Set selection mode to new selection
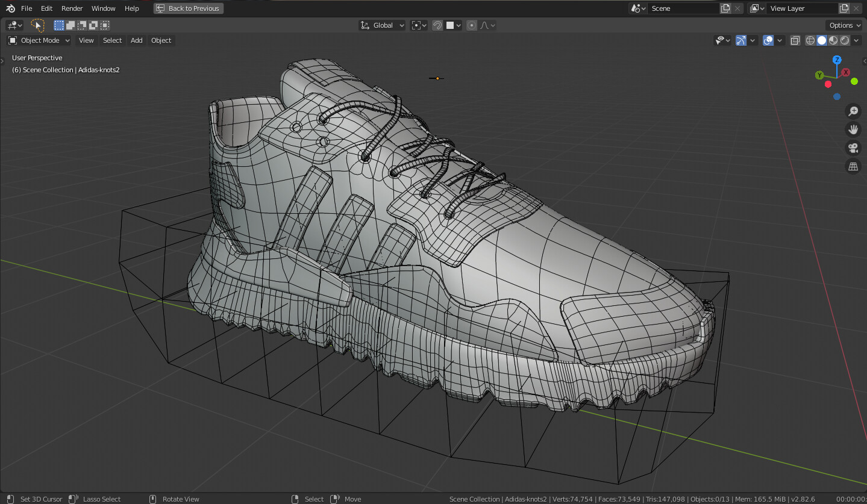Screen dimensions: 867x504 (59, 25)
